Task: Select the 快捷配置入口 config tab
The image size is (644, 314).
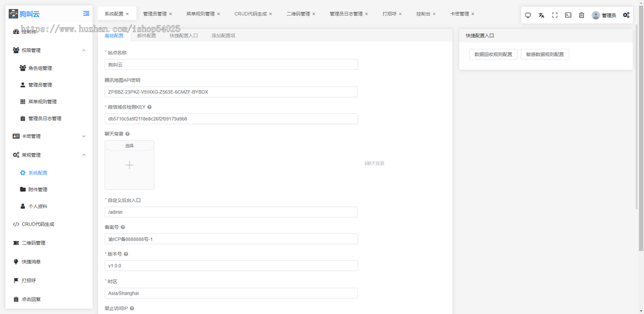Action: click(184, 35)
